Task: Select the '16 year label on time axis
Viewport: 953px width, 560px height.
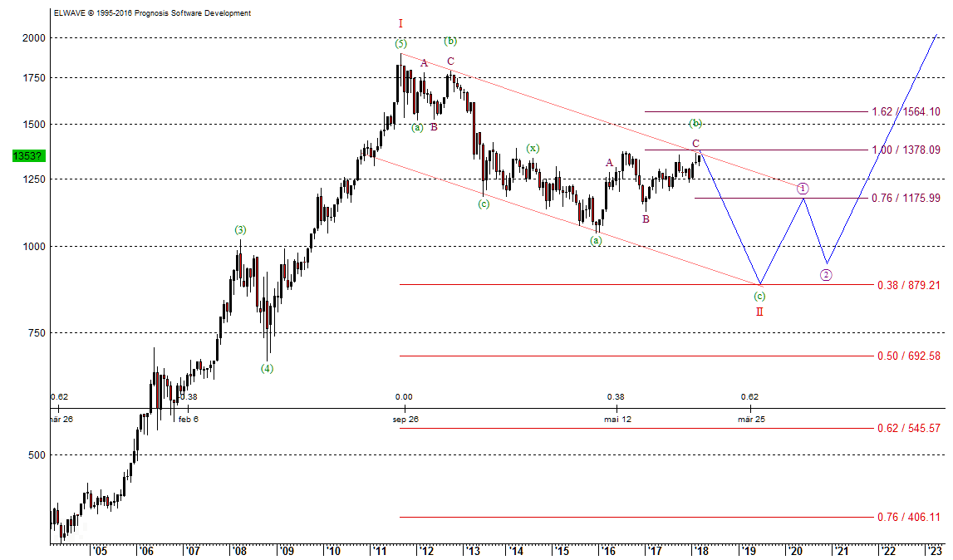Action: 608,551
